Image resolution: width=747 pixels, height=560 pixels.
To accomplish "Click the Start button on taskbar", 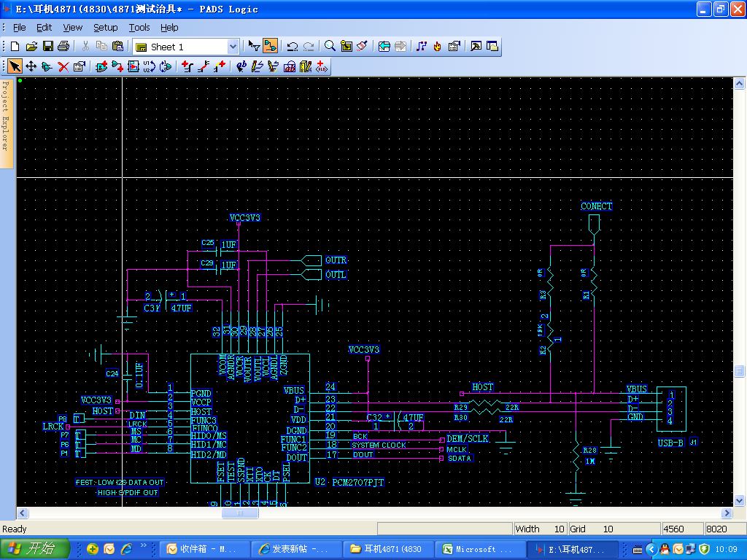I will (x=35, y=549).
